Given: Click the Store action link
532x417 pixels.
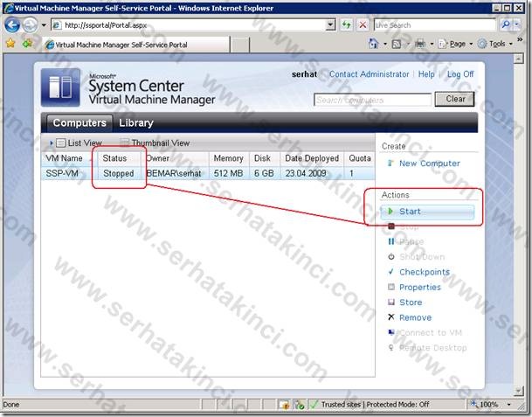Looking at the screenshot, I should point(411,302).
